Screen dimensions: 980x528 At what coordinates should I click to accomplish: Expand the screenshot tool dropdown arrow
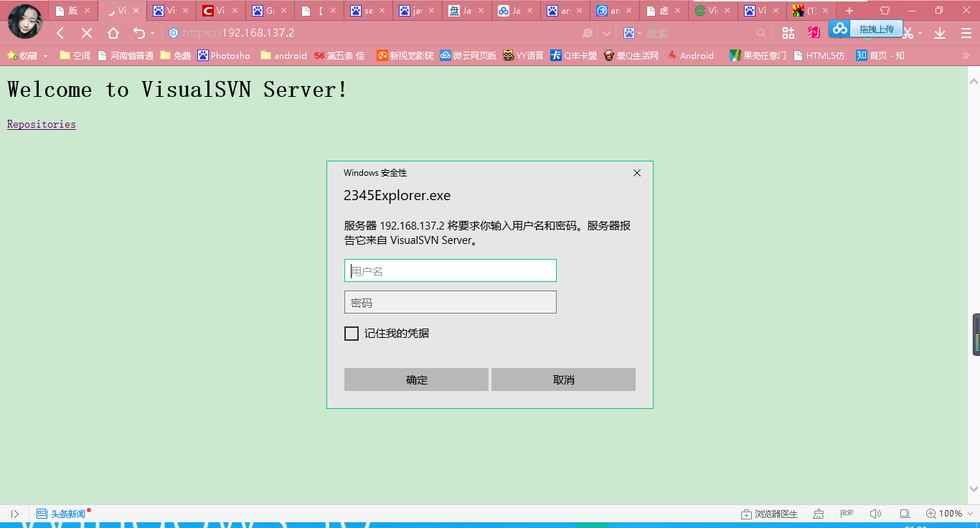tap(920, 34)
